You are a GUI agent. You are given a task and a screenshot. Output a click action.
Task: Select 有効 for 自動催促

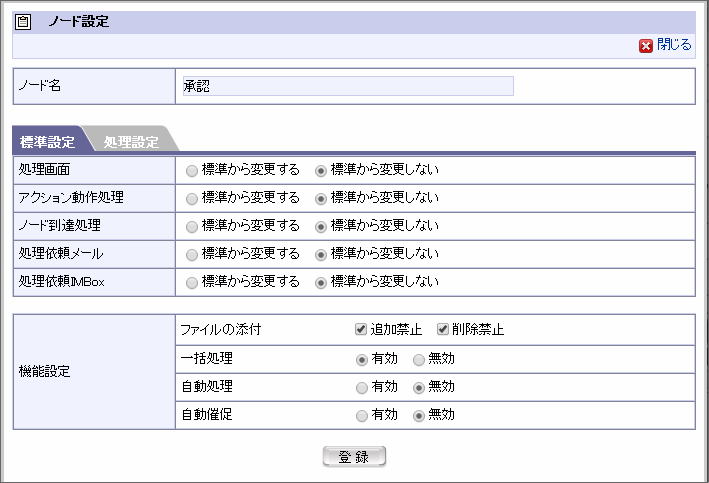pyautogui.click(x=362, y=416)
